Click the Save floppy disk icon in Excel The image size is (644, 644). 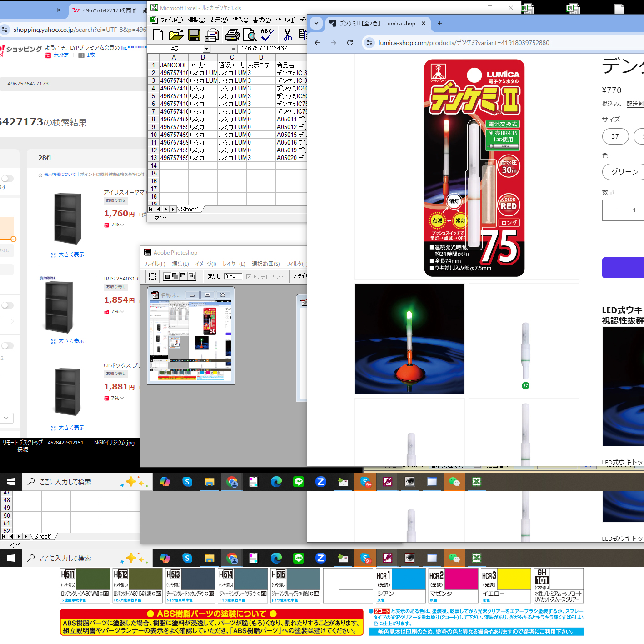click(x=194, y=35)
